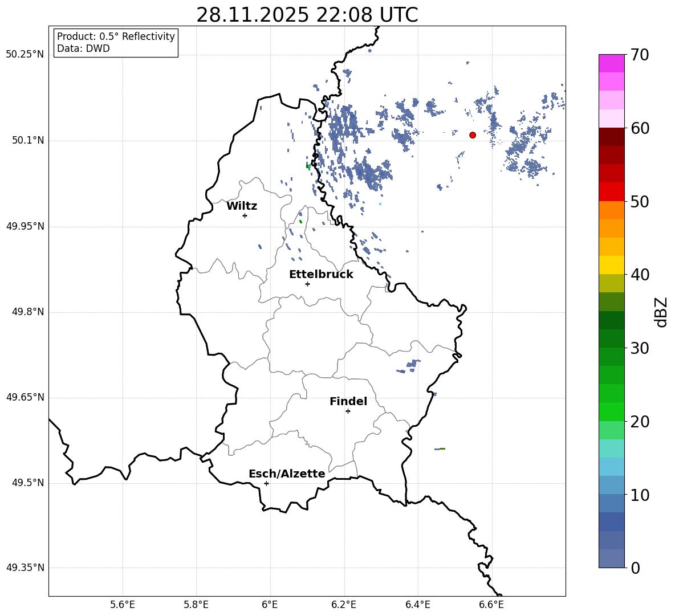Viewport: 675px width, 616px height.
Task: Click the 50.1°N latitude label
Action: (x=28, y=141)
